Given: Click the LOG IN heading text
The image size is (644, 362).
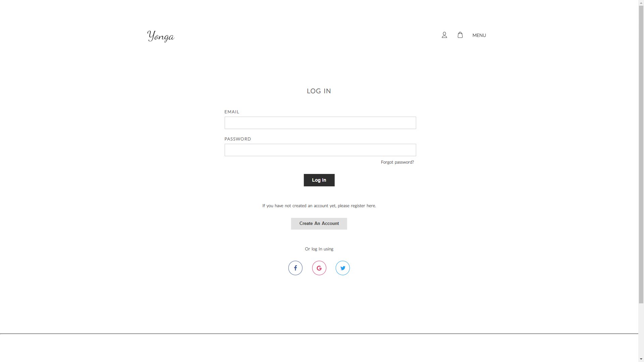Looking at the screenshot, I should [x=319, y=91].
